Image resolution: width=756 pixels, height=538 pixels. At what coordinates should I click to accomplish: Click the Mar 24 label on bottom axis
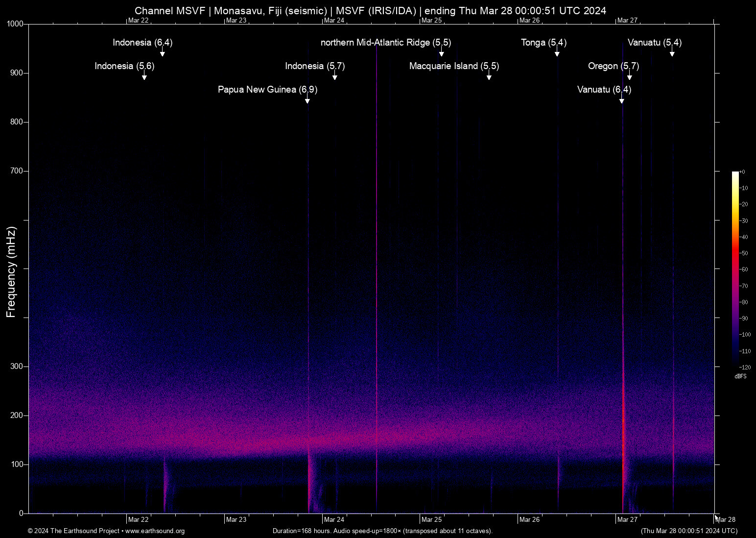coord(334,520)
